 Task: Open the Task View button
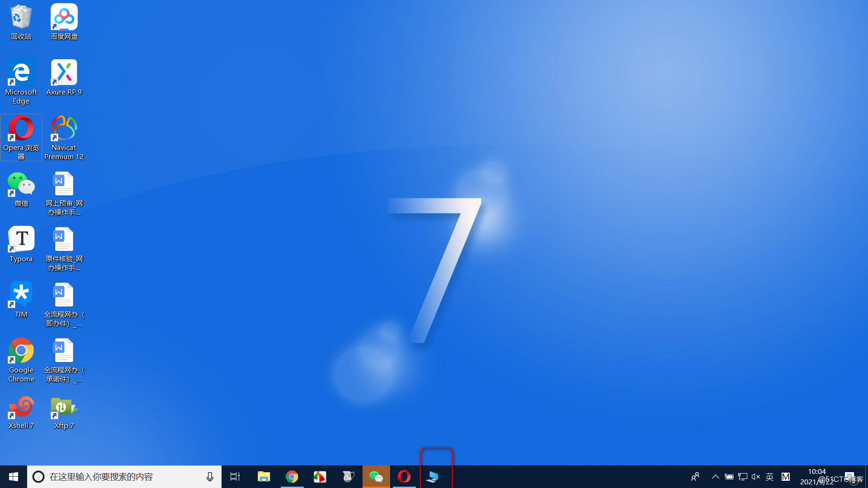tap(235, 477)
